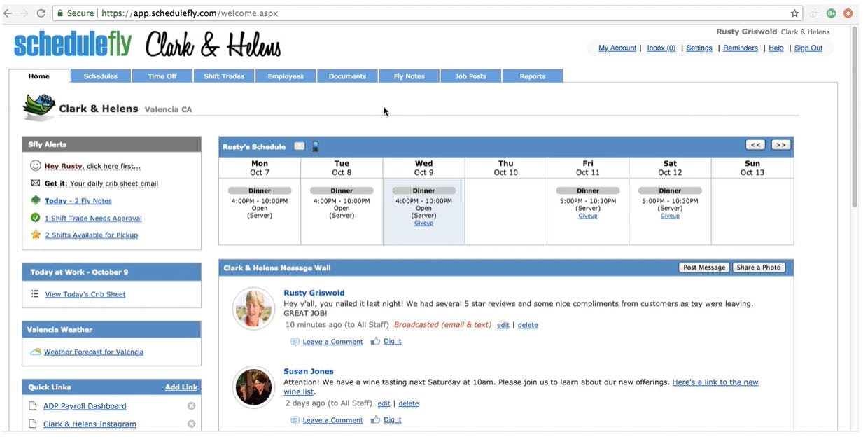The image size is (868, 437).
Task: Open the Reminders link
Action: (741, 48)
